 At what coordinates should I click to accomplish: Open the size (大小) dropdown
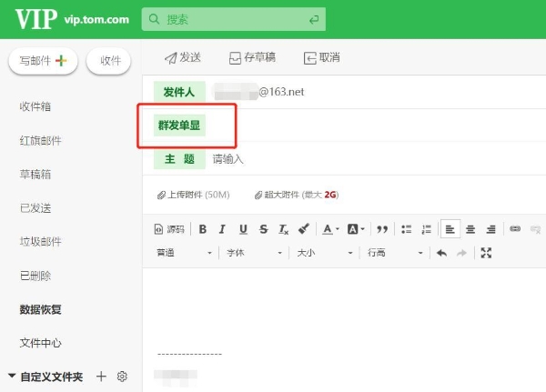coord(325,253)
